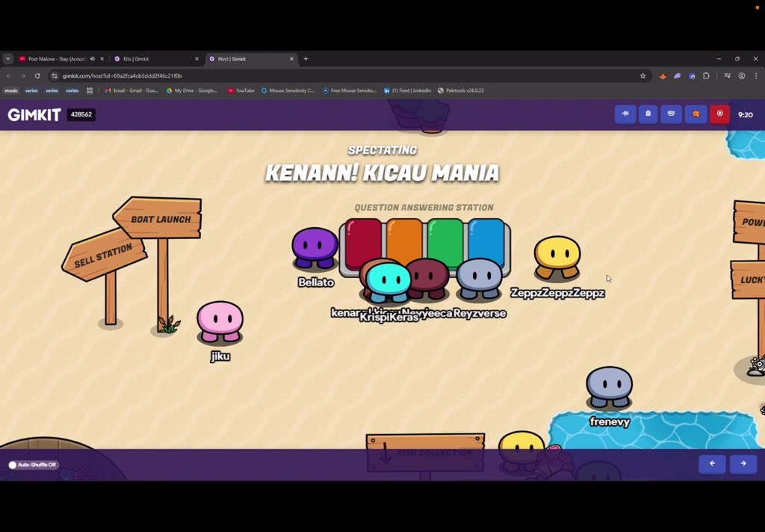Close the Post Malone tab
The width and height of the screenshot is (765, 532).
click(102, 58)
